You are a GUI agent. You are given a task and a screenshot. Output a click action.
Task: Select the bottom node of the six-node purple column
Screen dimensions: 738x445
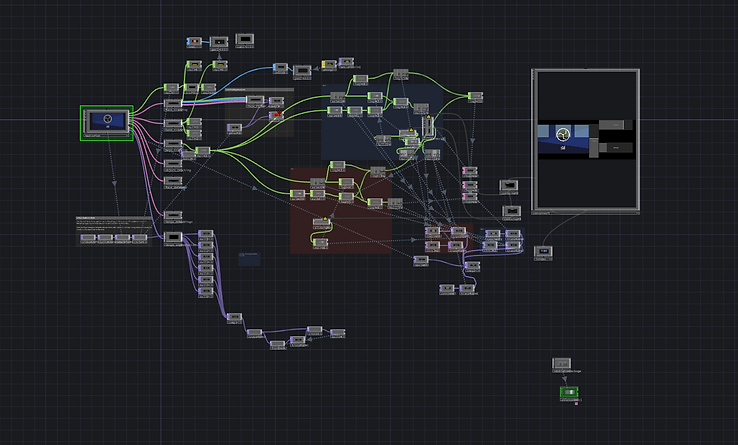coord(206,292)
